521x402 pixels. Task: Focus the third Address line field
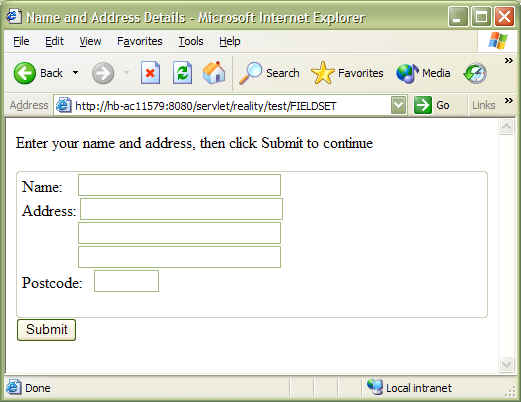click(179, 257)
